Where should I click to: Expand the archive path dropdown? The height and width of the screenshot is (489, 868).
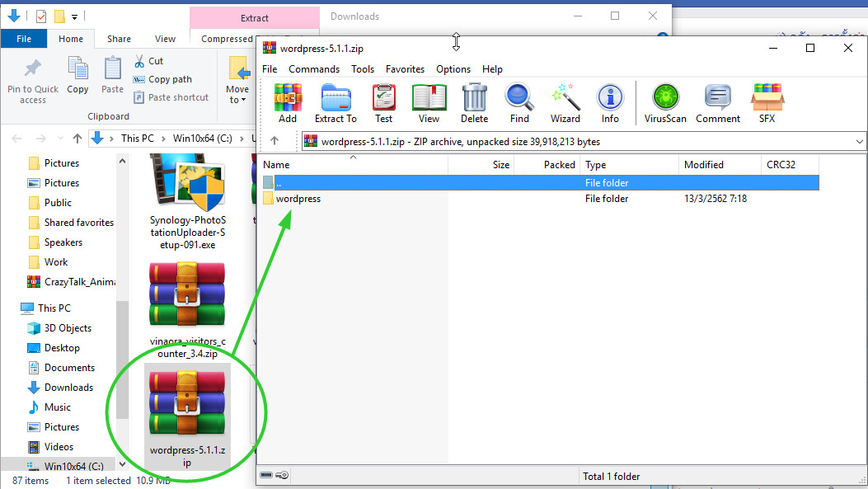860,142
